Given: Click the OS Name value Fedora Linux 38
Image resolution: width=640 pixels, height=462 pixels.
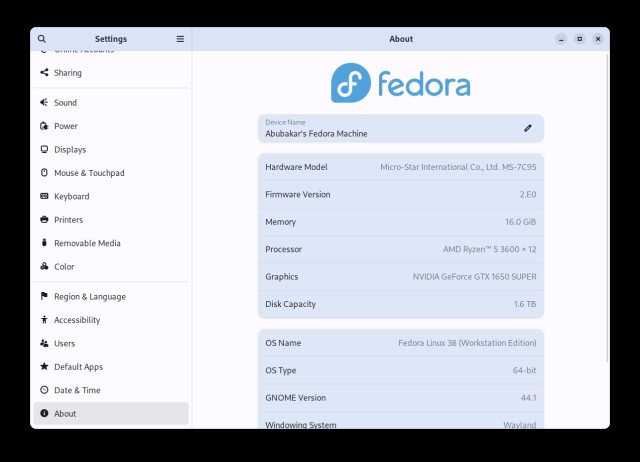Looking at the screenshot, I should (467, 343).
